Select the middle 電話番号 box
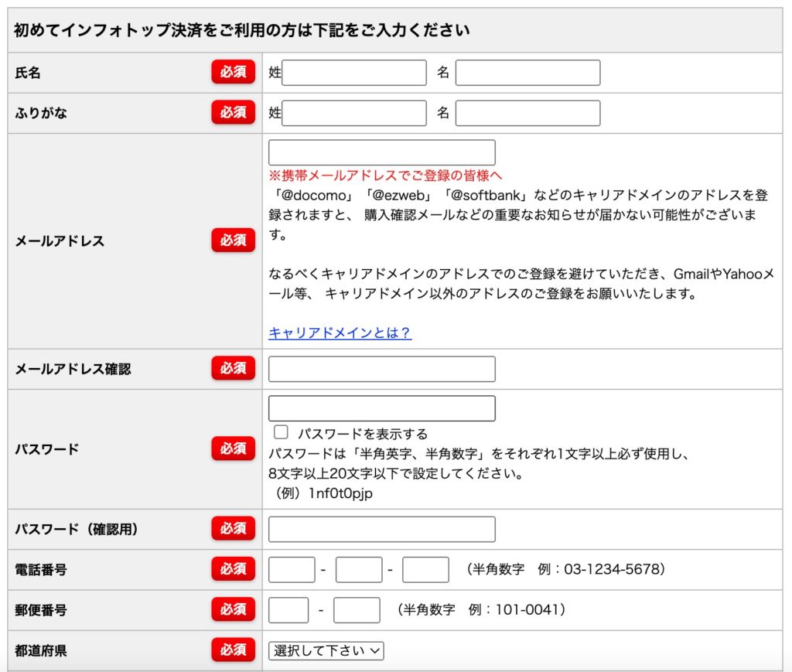The width and height of the screenshot is (792, 672). click(359, 569)
